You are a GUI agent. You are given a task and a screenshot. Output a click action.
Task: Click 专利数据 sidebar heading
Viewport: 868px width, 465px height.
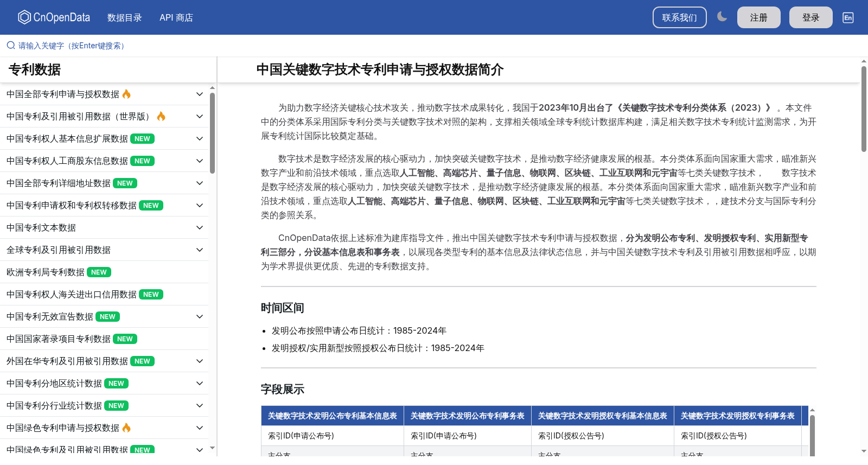point(35,69)
